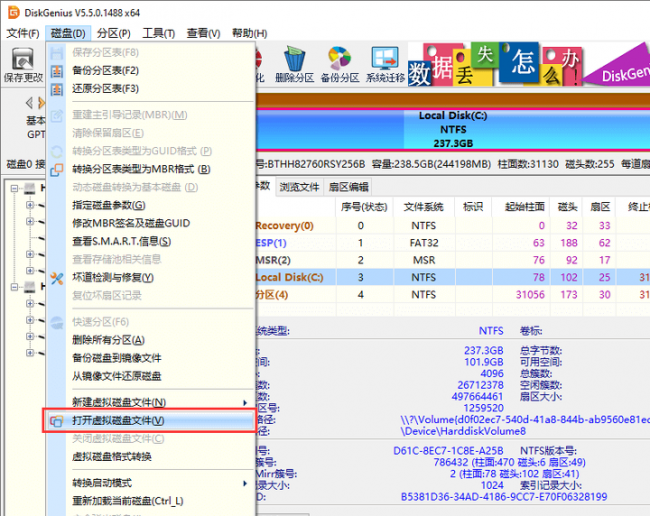This screenshot has height=516, width=650.
Task: Choose 虚拟磁盘格式转换 entry
Action: click(x=151, y=457)
